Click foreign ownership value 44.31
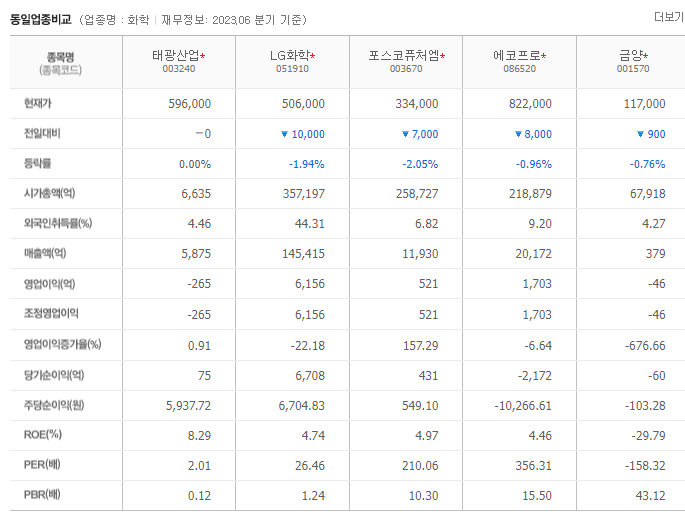Screen dimensions: 685x515 coord(310,224)
